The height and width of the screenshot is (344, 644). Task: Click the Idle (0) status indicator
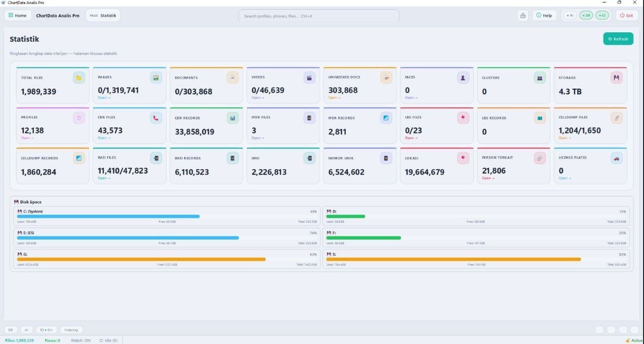click(x=109, y=340)
